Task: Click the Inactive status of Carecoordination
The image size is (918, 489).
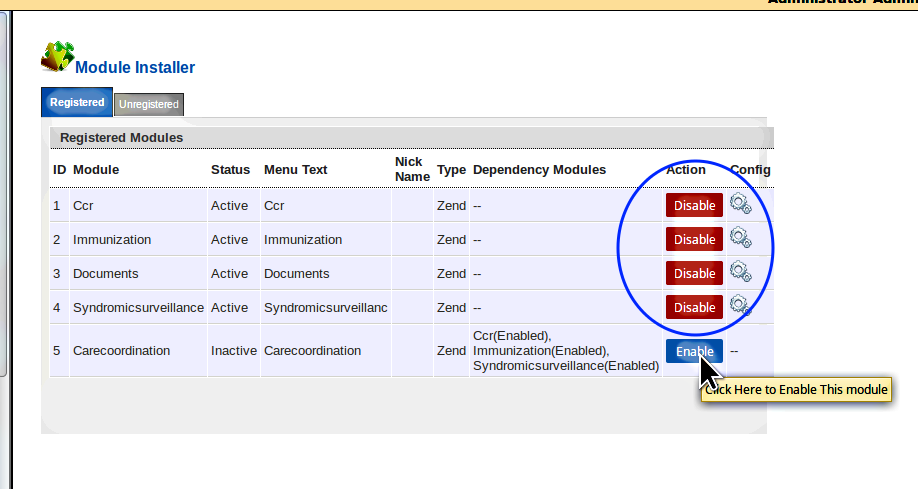Action: click(x=233, y=351)
